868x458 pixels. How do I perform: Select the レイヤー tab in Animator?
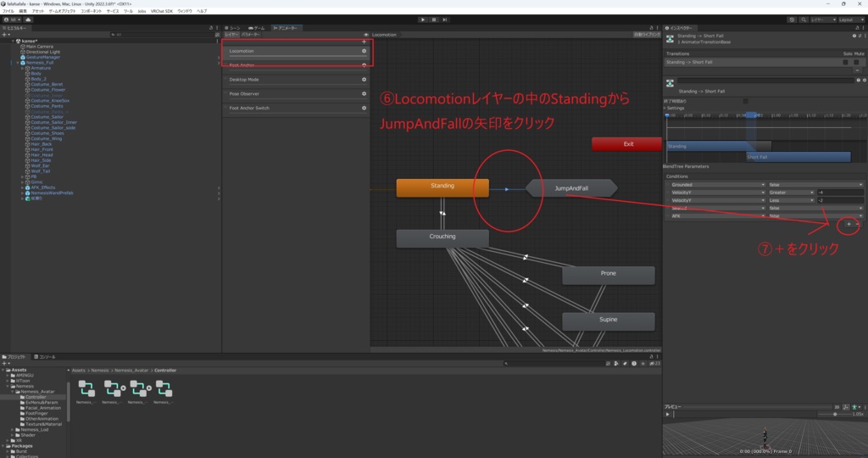pyautogui.click(x=231, y=34)
